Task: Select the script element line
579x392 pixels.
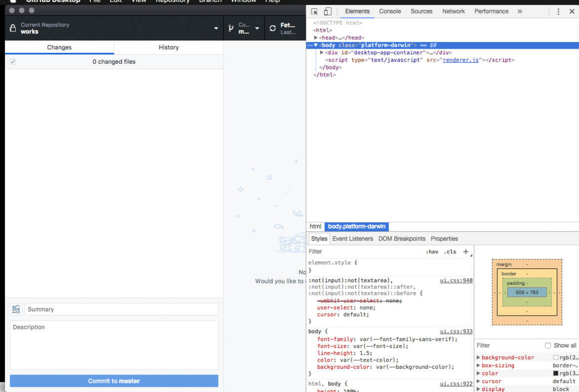Action: tap(420, 60)
